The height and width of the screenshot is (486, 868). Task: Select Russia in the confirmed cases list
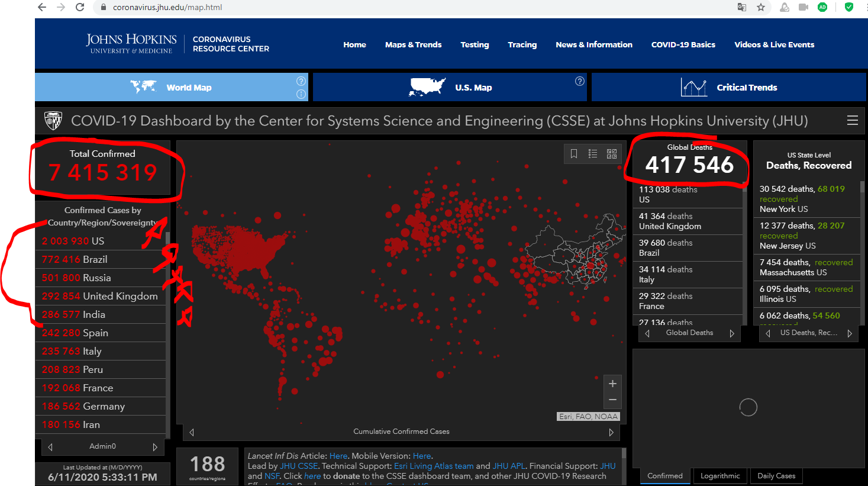tap(101, 278)
